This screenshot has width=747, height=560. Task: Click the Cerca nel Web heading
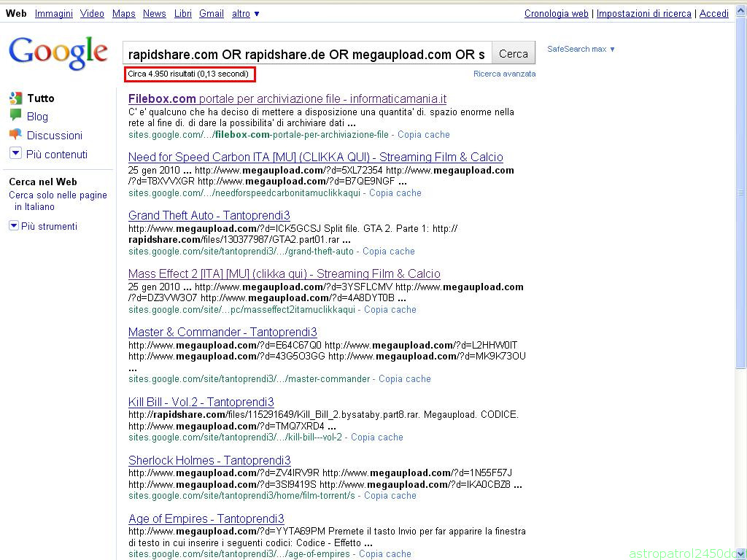click(43, 182)
